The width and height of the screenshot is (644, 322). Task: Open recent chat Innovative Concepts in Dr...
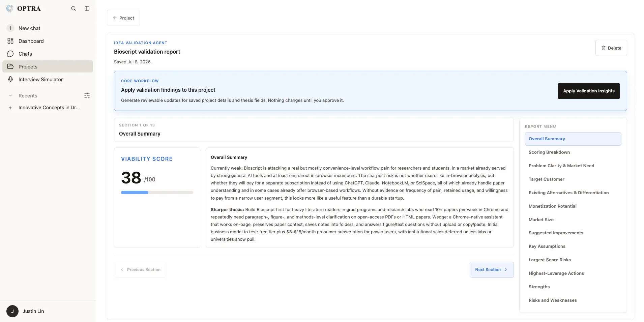pyautogui.click(x=49, y=108)
